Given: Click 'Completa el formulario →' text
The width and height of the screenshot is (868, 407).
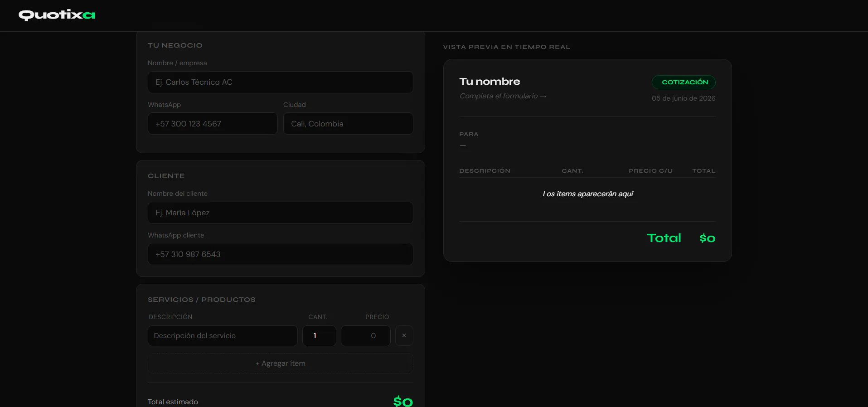Looking at the screenshot, I should click(503, 96).
